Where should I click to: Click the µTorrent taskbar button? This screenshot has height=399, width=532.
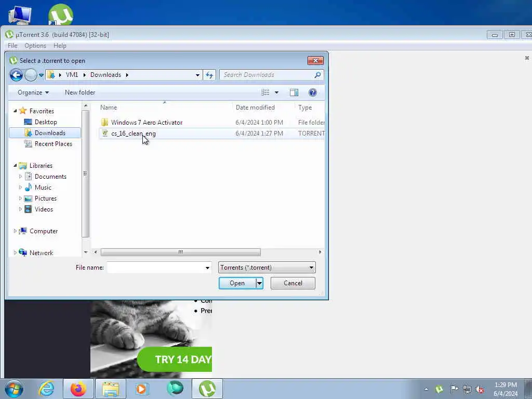pos(207,389)
